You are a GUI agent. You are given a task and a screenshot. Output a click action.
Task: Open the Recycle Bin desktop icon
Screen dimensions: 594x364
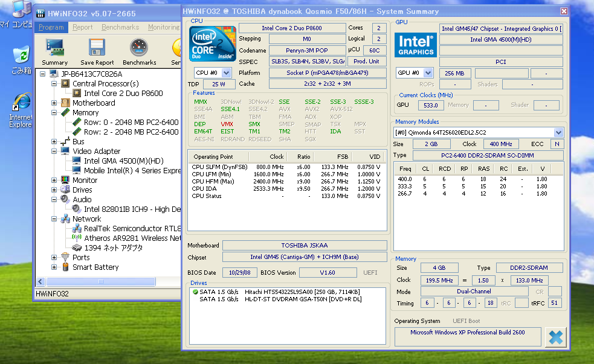pyautogui.click(x=21, y=56)
